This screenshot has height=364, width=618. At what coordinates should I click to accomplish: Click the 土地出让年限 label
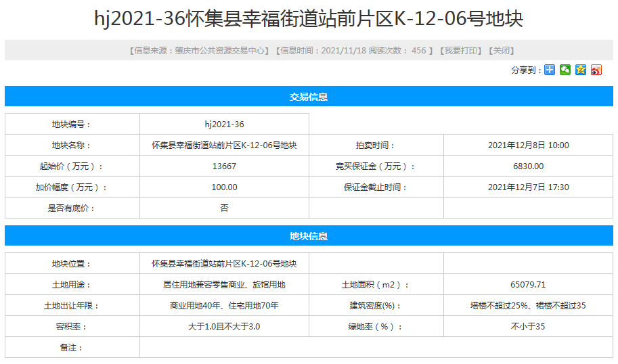(72, 305)
